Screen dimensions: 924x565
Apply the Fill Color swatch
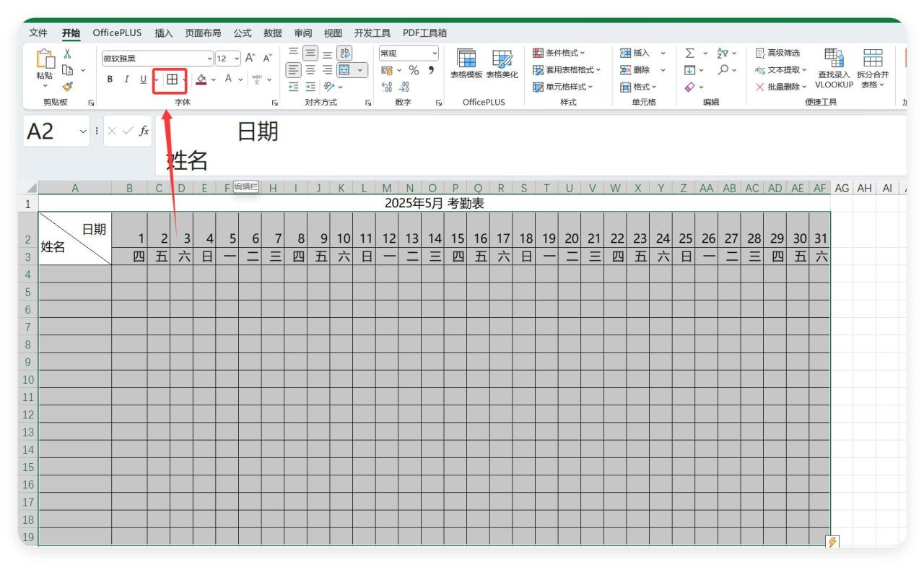[x=203, y=78]
